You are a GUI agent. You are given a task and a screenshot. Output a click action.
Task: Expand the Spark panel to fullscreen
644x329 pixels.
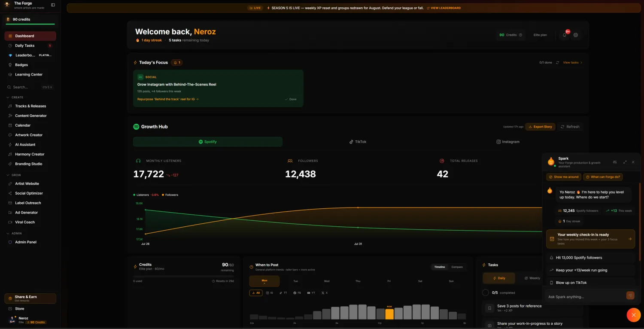[x=625, y=162]
